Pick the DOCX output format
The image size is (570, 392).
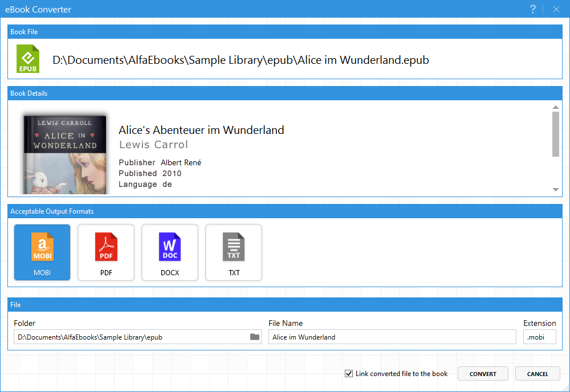tap(170, 252)
